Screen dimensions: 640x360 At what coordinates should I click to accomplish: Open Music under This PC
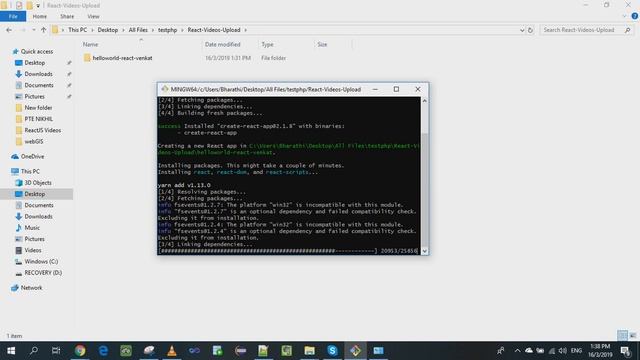pos(32,228)
